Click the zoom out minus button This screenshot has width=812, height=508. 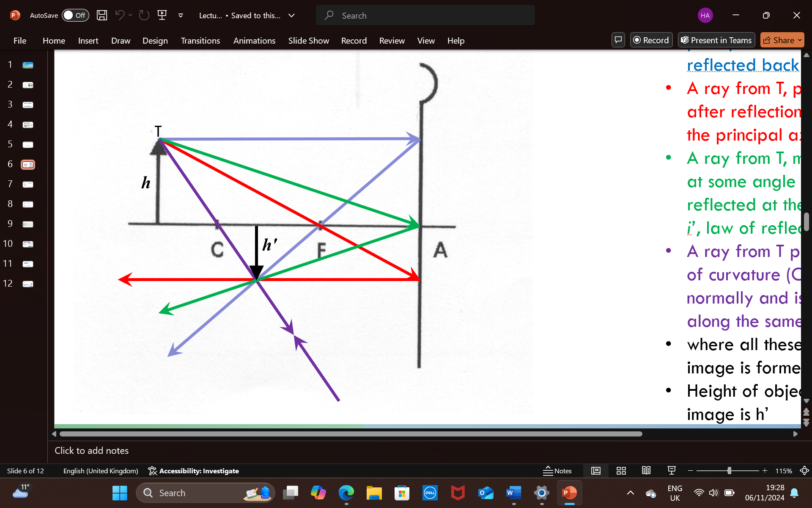(x=691, y=471)
